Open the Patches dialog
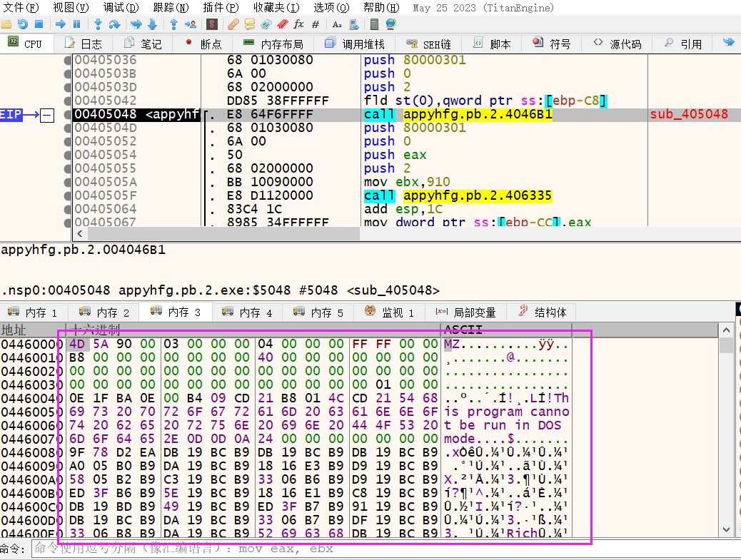This screenshot has width=741, height=560. pyautogui.click(x=233, y=24)
